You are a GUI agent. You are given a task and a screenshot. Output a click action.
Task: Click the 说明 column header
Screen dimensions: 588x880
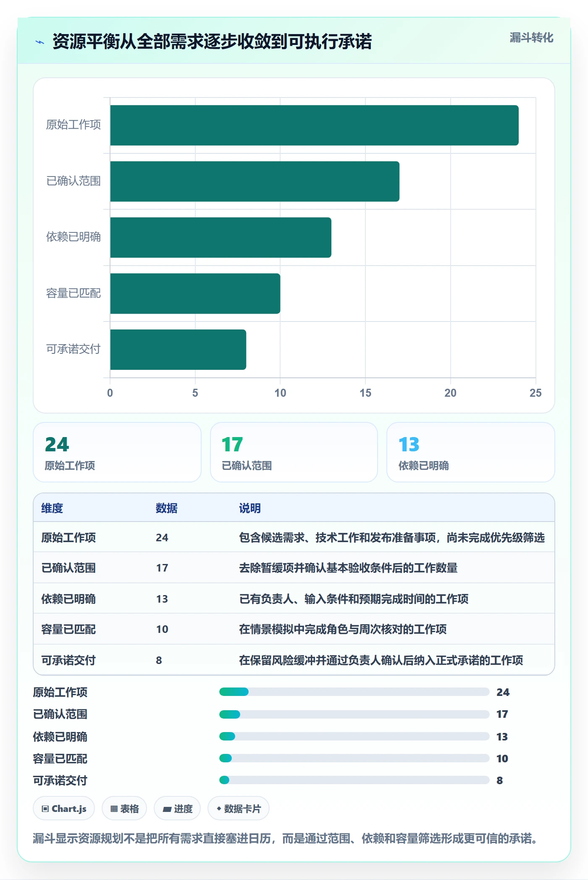pos(250,508)
